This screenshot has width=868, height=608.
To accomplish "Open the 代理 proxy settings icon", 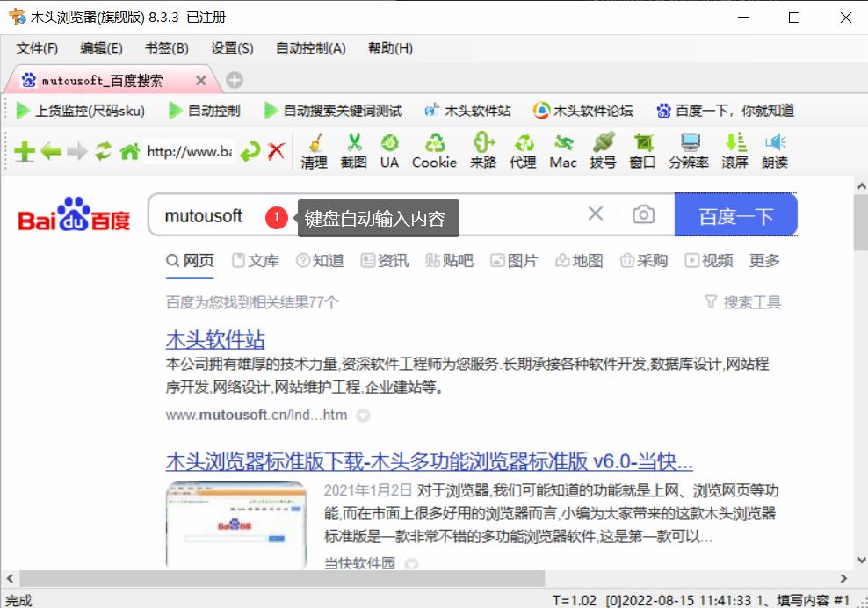I will [523, 151].
